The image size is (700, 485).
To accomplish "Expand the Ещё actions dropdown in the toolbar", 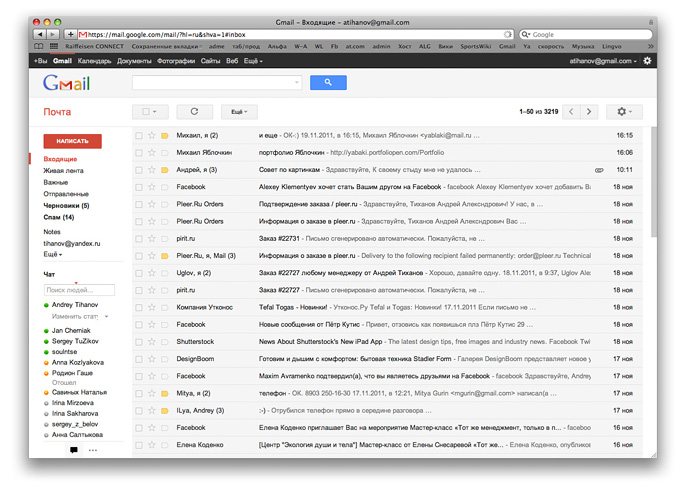I will coord(238,112).
